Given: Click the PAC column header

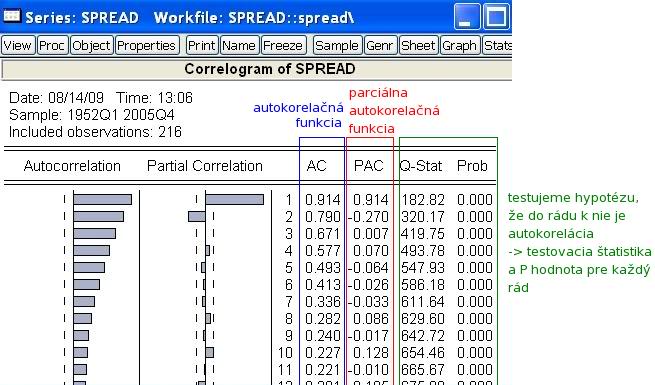Looking at the screenshot, I should point(368,166).
